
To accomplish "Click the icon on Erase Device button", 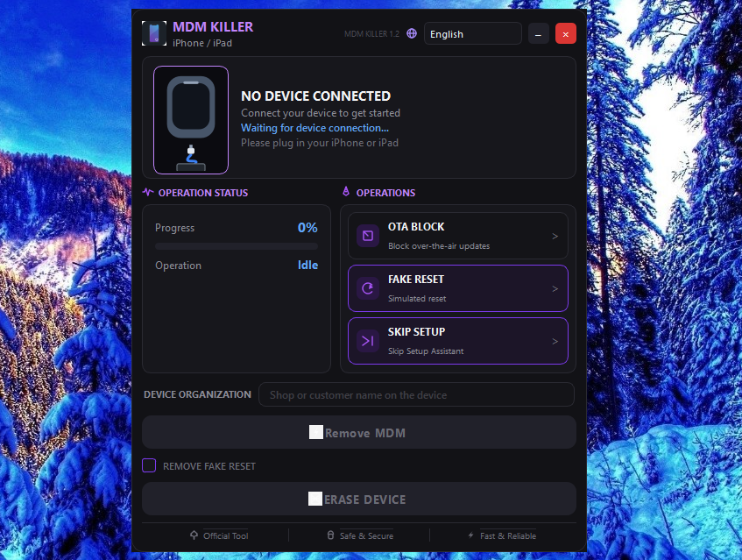I will [315, 499].
